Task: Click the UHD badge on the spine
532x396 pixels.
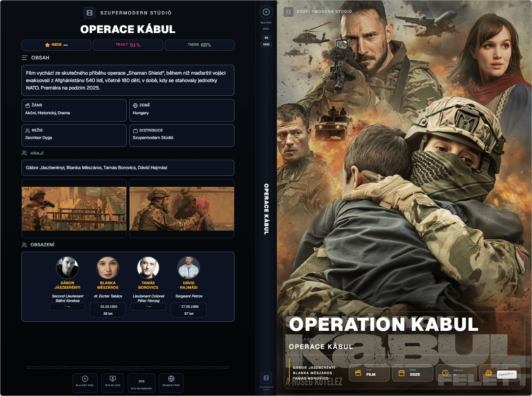Action: (266, 45)
